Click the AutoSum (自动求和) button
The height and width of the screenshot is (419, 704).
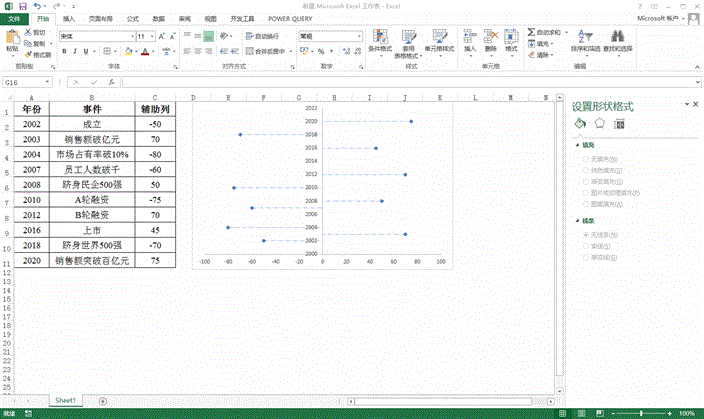click(x=545, y=33)
